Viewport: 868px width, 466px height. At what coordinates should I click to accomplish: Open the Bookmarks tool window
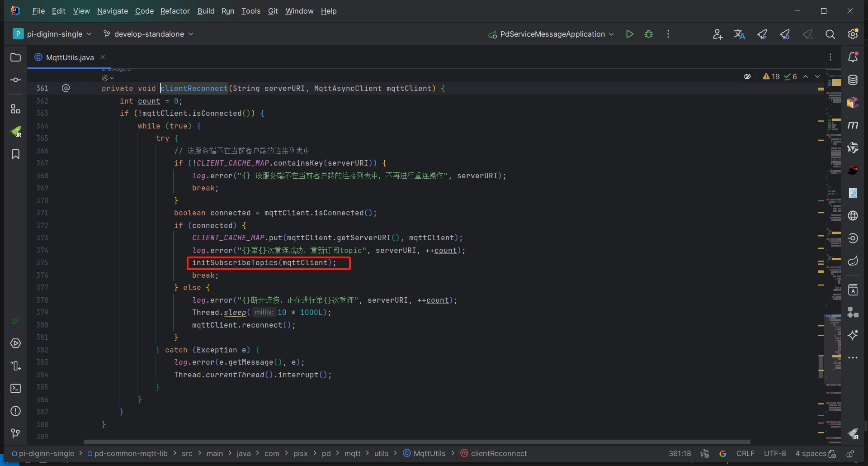click(15, 154)
